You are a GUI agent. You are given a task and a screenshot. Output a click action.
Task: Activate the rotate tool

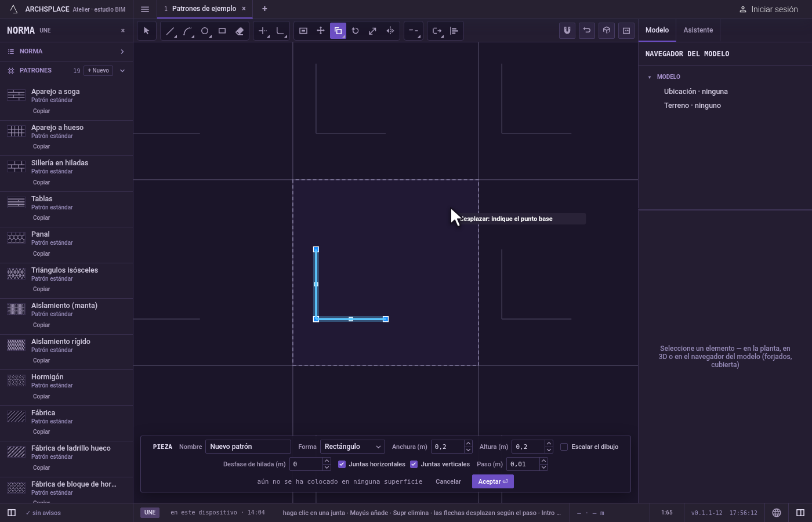[356, 31]
